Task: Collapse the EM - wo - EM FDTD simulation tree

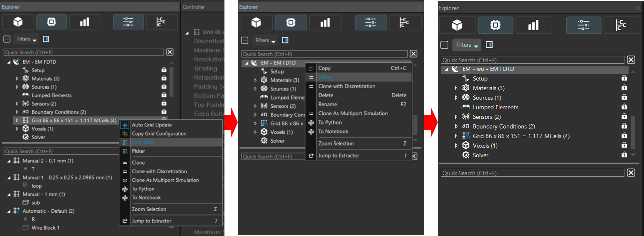Action: point(447,69)
